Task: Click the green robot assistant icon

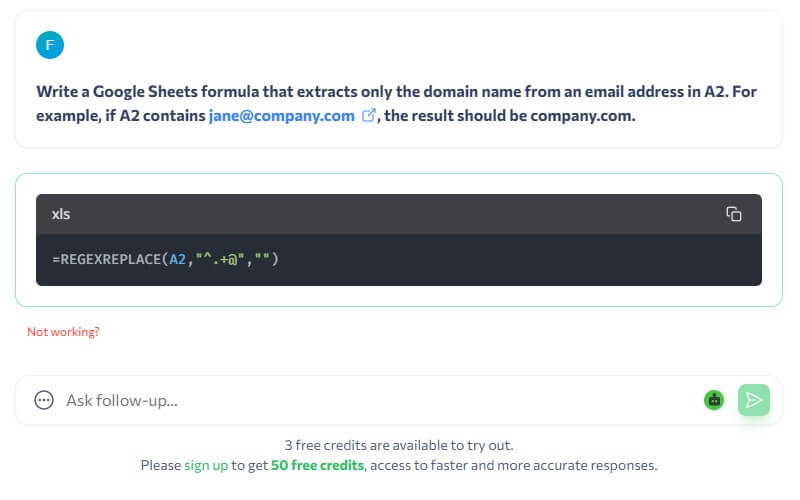Action: pyautogui.click(x=714, y=400)
